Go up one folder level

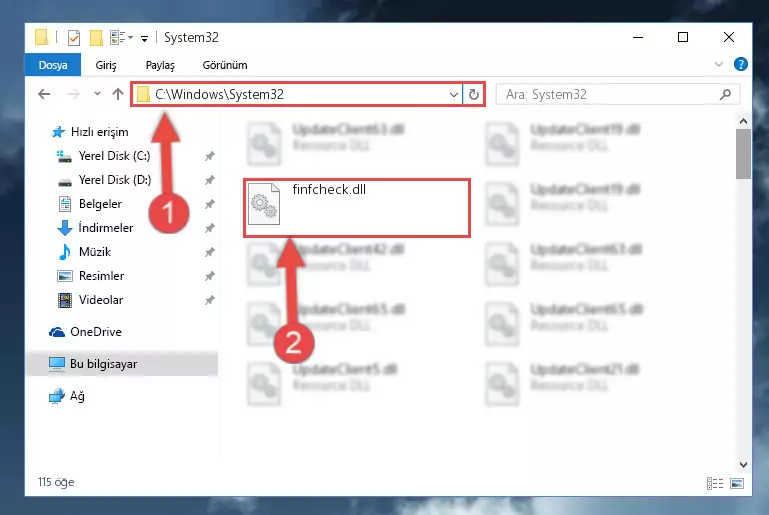[x=118, y=94]
